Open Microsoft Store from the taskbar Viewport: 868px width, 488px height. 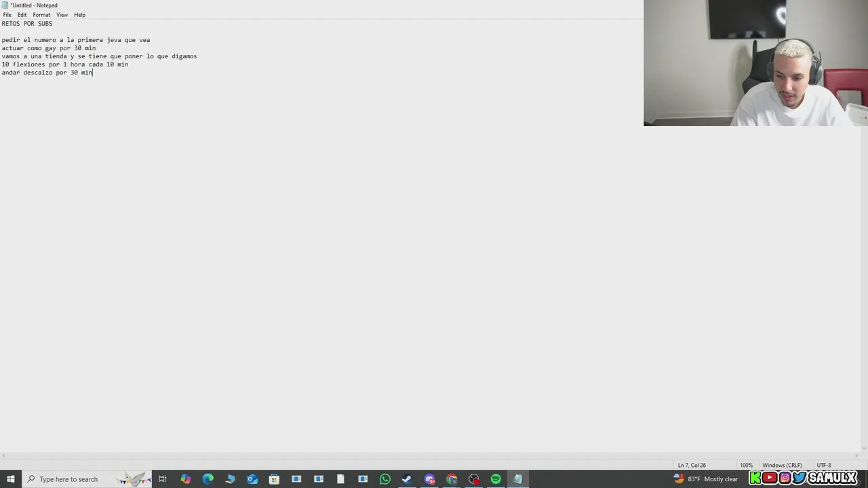click(x=274, y=479)
